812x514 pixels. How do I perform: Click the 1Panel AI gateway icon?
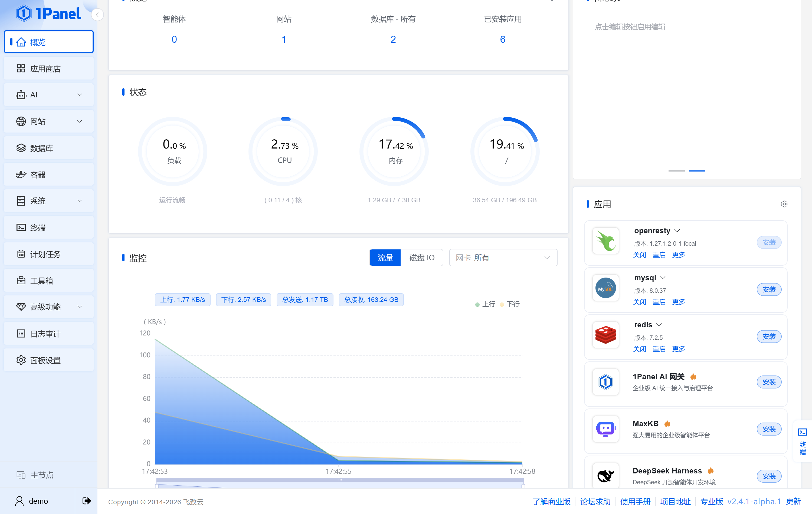pos(606,382)
